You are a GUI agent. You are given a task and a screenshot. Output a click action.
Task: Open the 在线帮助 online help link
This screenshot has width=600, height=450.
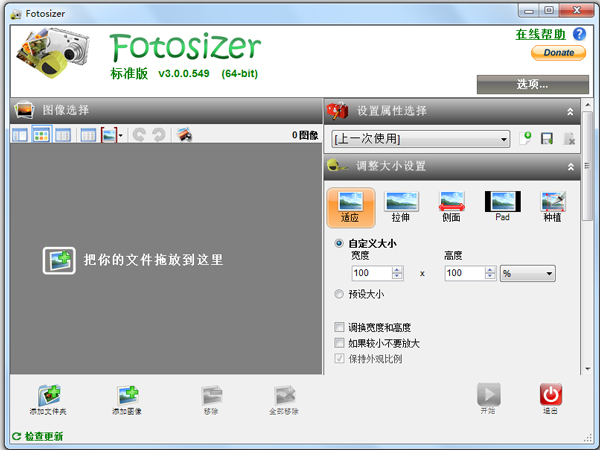click(x=540, y=34)
